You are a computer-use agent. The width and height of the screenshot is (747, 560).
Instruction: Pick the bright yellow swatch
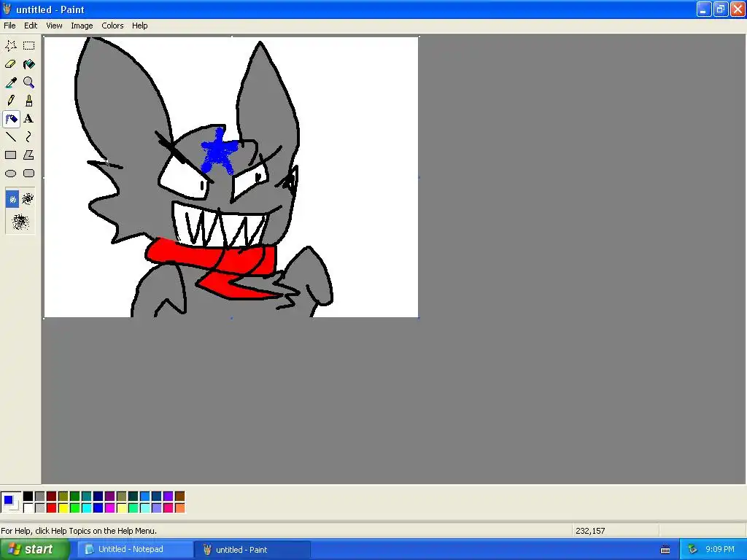[63, 508]
